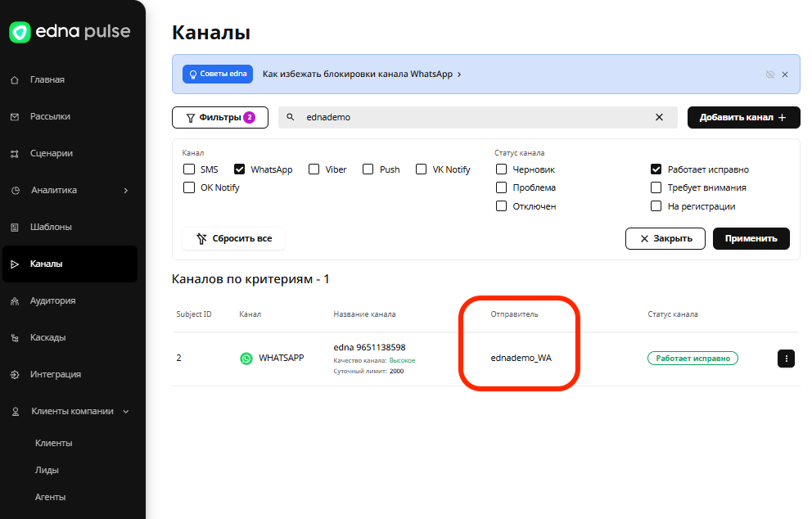Click the Статус канала column header
812x519 pixels.
[x=673, y=314]
